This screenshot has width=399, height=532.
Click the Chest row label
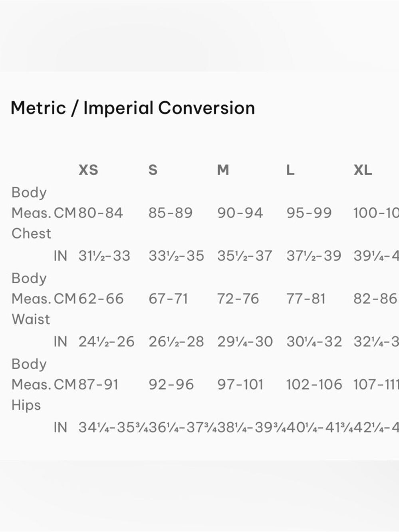click(x=31, y=233)
